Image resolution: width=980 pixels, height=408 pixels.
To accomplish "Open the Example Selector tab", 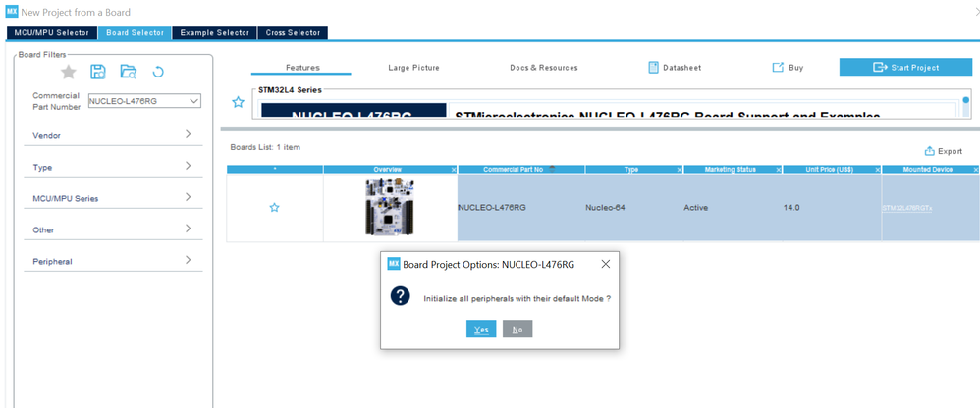I will (x=214, y=33).
